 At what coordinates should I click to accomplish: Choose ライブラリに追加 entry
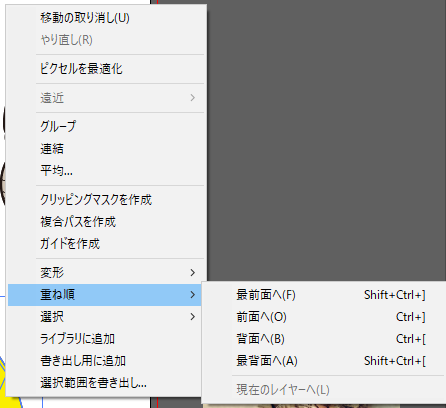(x=105, y=339)
